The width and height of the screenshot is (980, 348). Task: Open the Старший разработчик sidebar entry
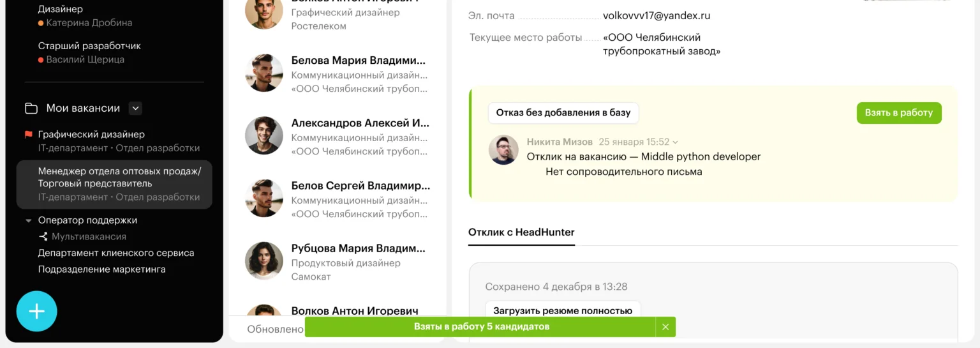click(x=89, y=46)
